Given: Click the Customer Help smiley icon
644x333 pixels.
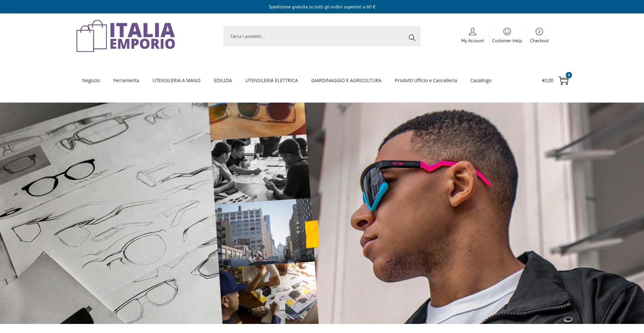Looking at the screenshot, I should tap(507, 32).
